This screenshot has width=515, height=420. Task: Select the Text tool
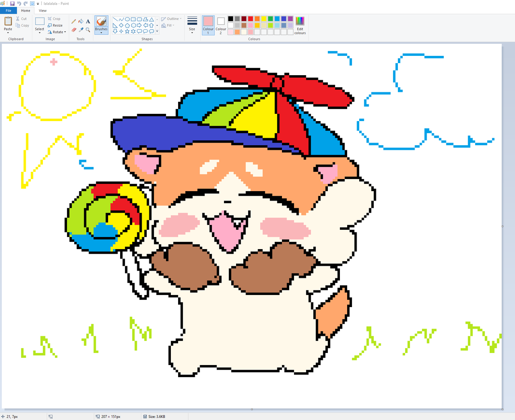pos(88,21)
